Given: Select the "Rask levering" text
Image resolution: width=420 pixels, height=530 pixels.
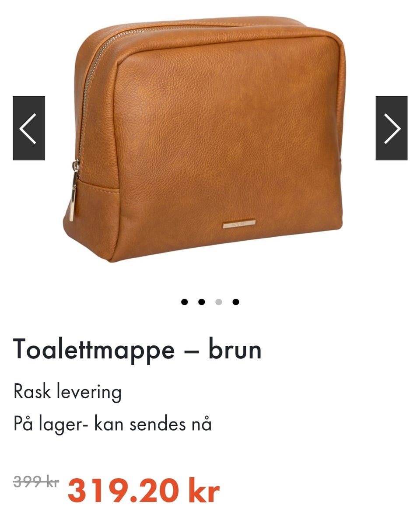Looking at the screenshot, I should coord(67,391).
